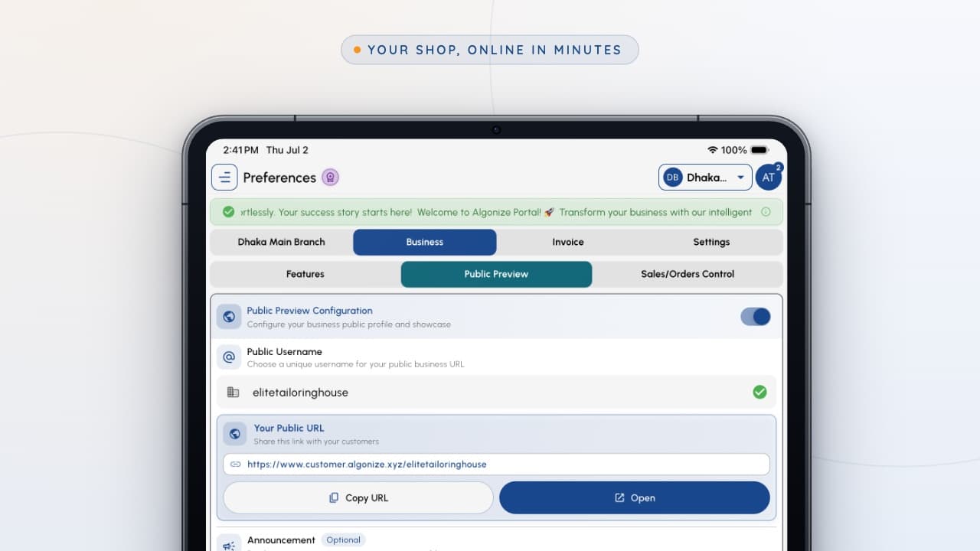Copy the public URL with Copy URL button
Viewport: 980px width, 551px height.
(x=358, y=497)
